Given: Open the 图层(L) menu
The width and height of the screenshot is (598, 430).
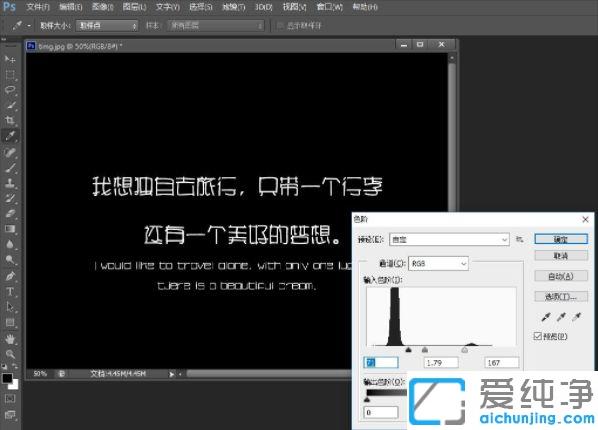Looking at the screenshot, I should pyautogui.click(x=135, y=7).
